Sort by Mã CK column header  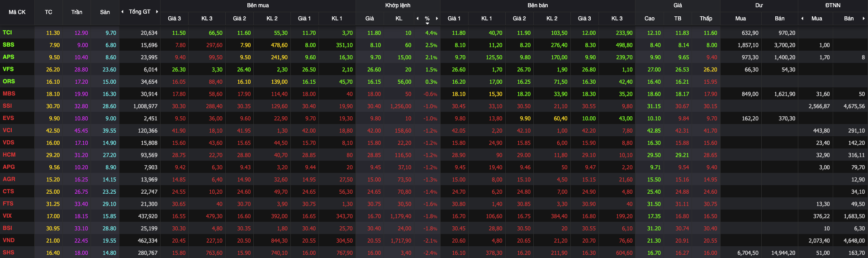[17, 12]
